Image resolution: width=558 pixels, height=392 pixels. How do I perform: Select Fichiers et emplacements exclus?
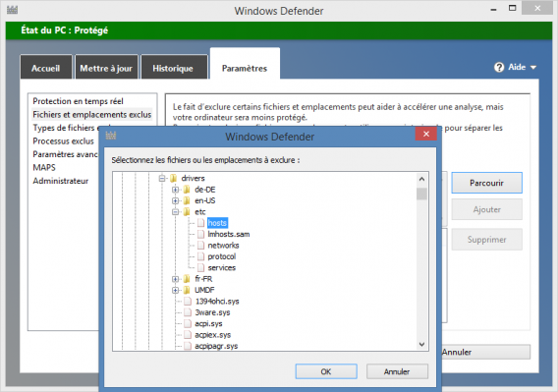click(92, 115)
